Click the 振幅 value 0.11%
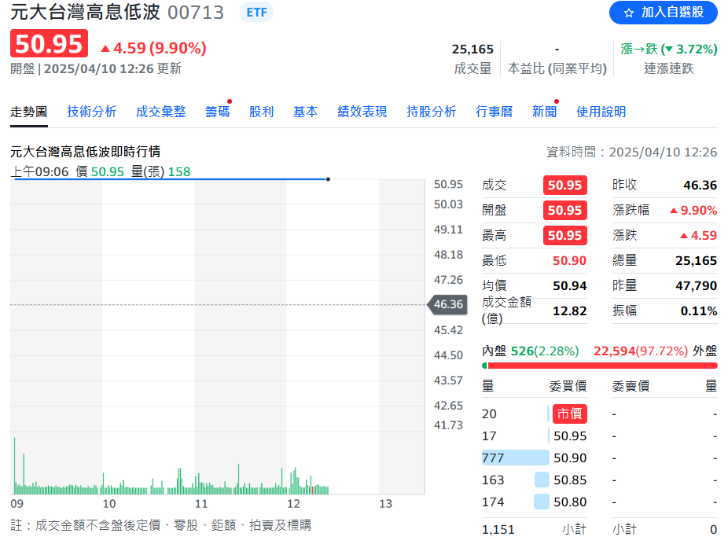The height and width of the screenshot is (539, 728). pyautogui.click(x=699, y=311)
